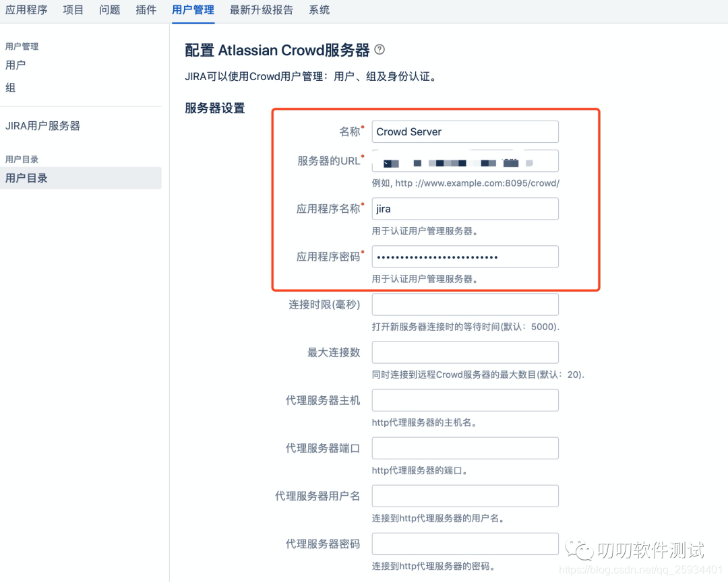Screen dimensions: 728x582
Task: Switch to the 问题 tab
Action: (110, 10)
